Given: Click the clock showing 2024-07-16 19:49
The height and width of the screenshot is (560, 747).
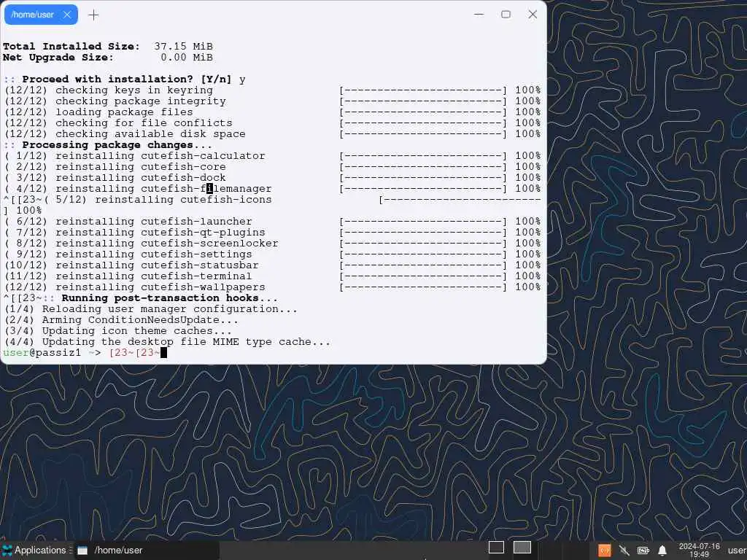Looking at the screenshot, I should pos(699,551).
